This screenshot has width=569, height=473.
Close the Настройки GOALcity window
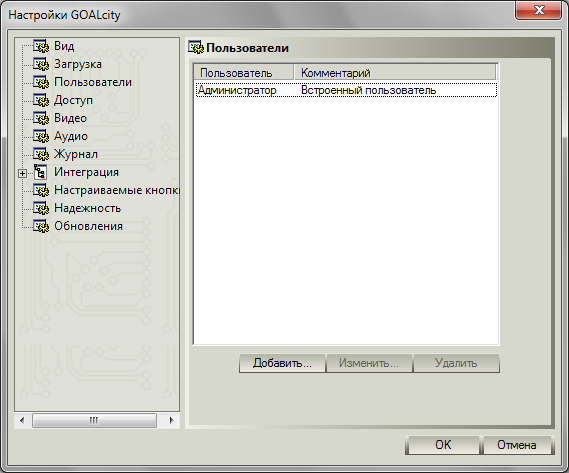click(539, 10)
